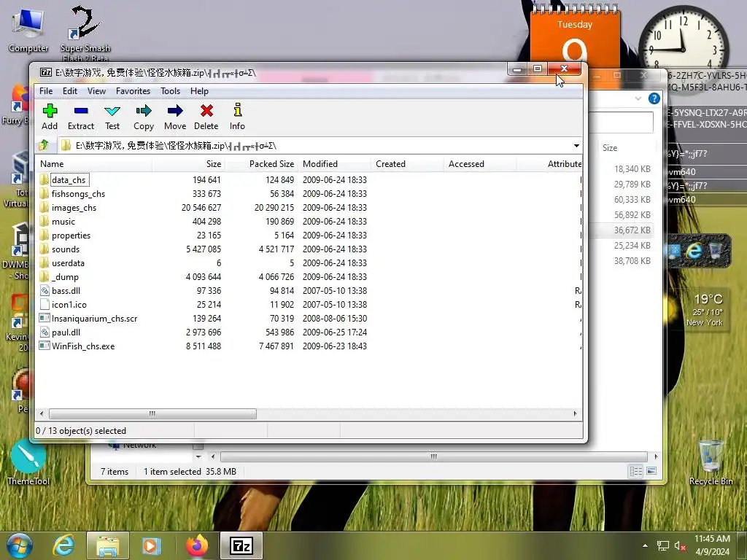The height and width of the screenshot is (560, 747).
Task: Click the Explorer help question mark icon
Action: (x=654, y=98)
